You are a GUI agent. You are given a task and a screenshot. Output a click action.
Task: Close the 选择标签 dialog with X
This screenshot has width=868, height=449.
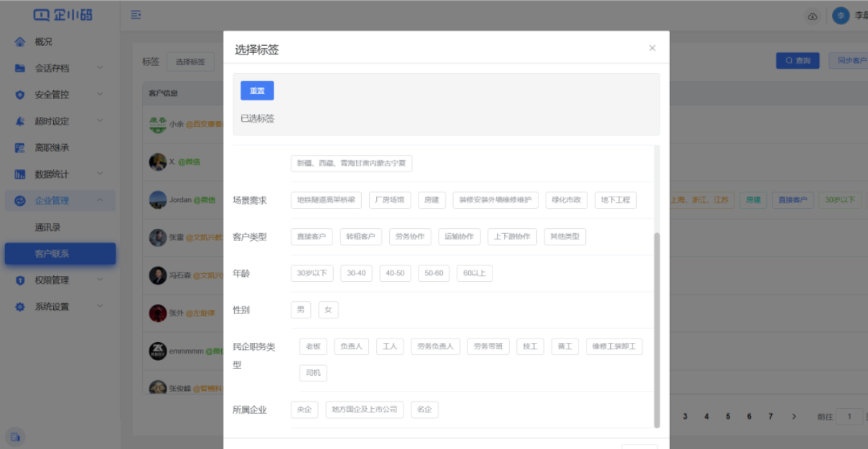click(x=652, y=48)
